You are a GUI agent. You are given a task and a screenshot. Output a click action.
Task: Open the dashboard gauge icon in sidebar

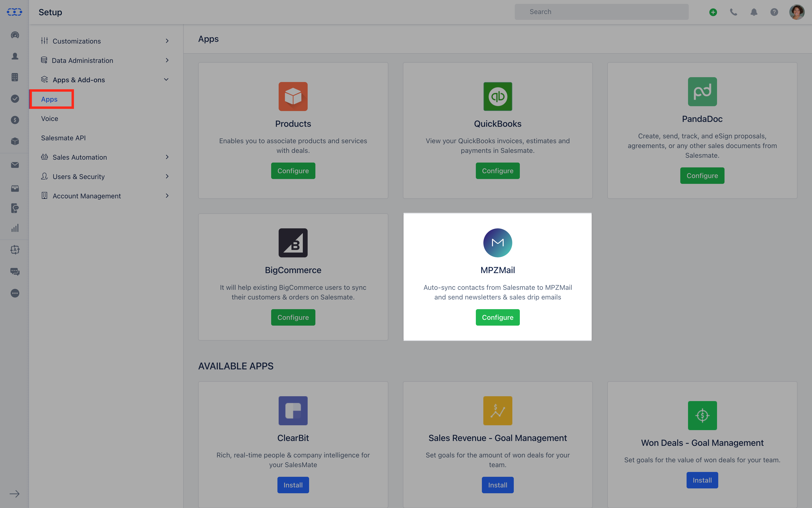coord(15,35)
